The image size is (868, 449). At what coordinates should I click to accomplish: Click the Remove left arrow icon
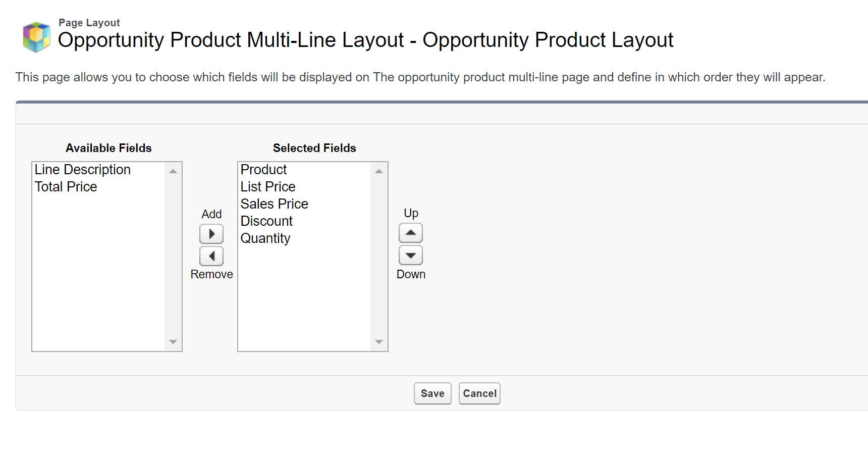211,256
